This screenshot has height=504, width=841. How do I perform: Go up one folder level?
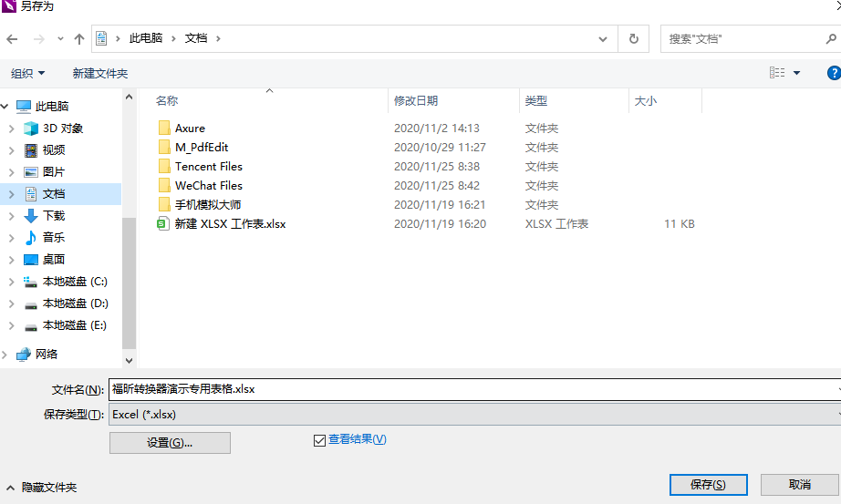click(79, 38)
